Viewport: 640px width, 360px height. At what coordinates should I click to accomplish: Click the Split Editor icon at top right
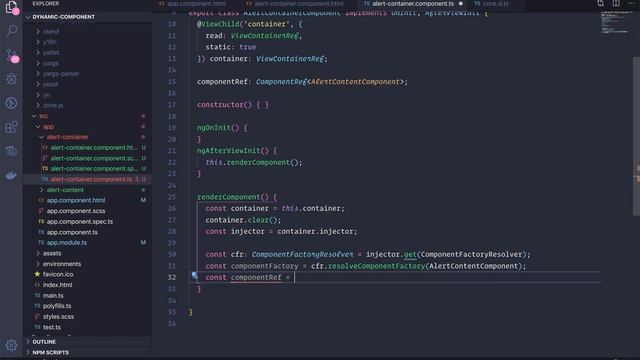pyautogui.click(x=616, y=4)
